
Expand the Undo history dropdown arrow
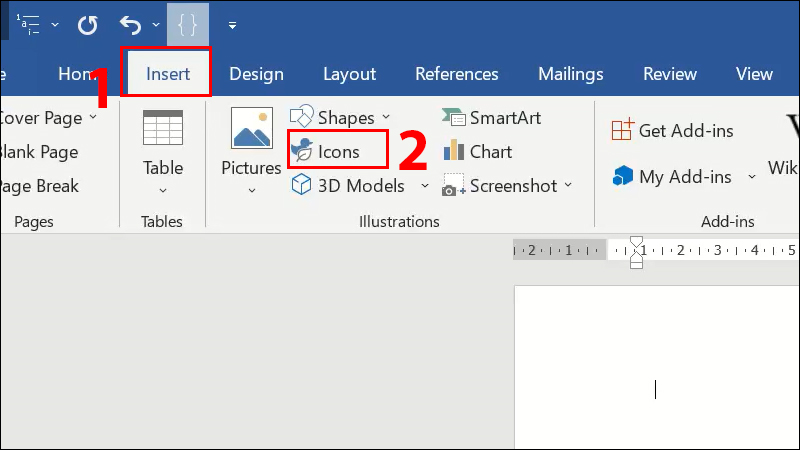tap(158, 24)
